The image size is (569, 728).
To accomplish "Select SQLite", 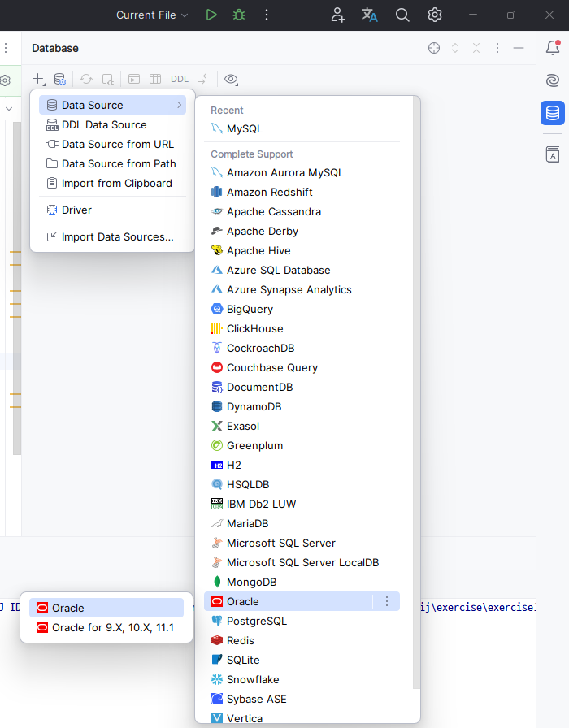I will pyautogui.click(x=302, y=661).
